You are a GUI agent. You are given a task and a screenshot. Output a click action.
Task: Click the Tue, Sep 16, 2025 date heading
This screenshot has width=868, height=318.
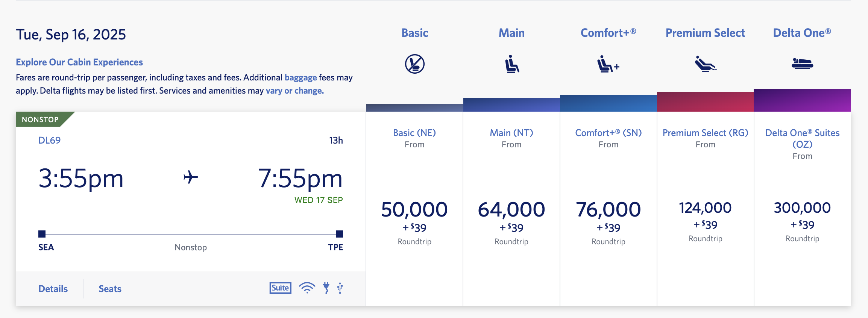coord(71,35)
